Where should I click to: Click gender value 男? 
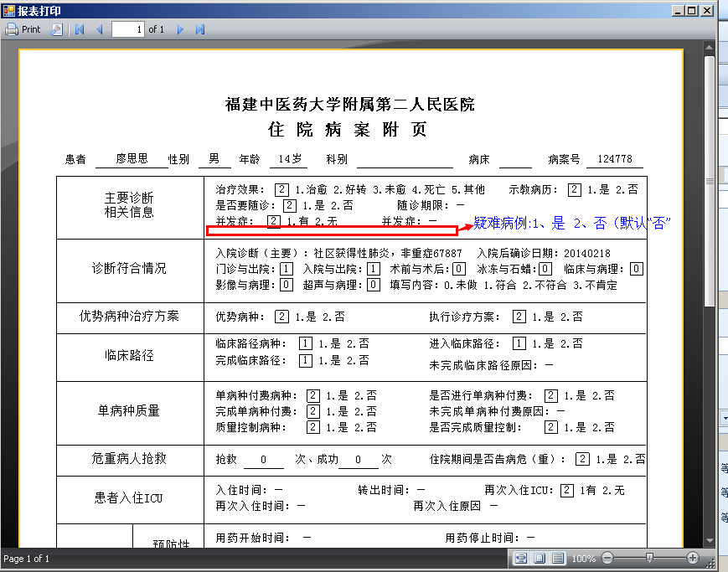coord(214,159)
